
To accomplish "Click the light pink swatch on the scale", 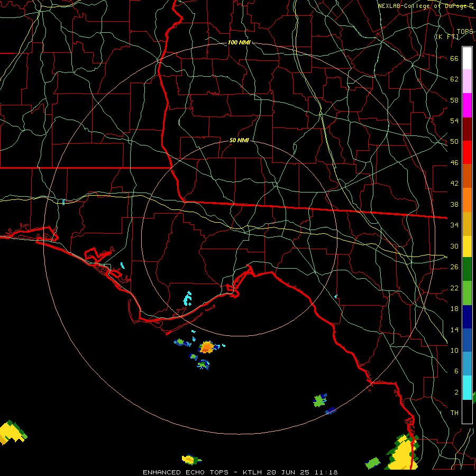I will (467, 81).
